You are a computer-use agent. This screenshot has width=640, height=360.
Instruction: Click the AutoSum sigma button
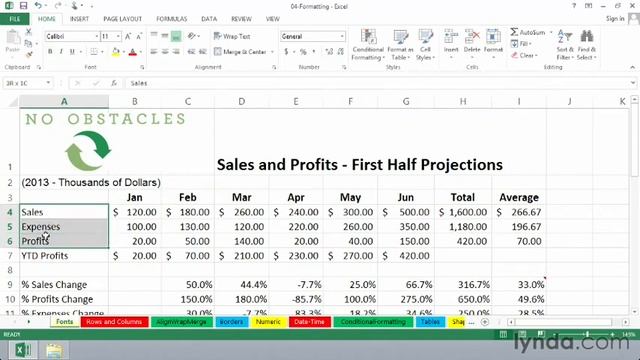(527, 32)
